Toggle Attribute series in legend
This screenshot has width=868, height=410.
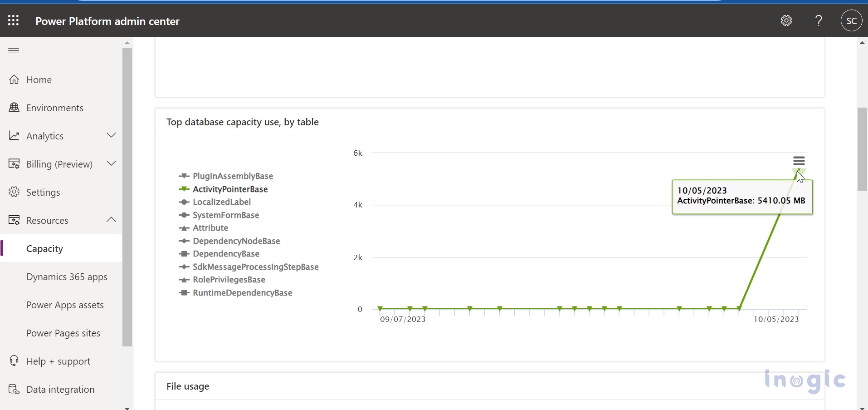coord(203,228)
